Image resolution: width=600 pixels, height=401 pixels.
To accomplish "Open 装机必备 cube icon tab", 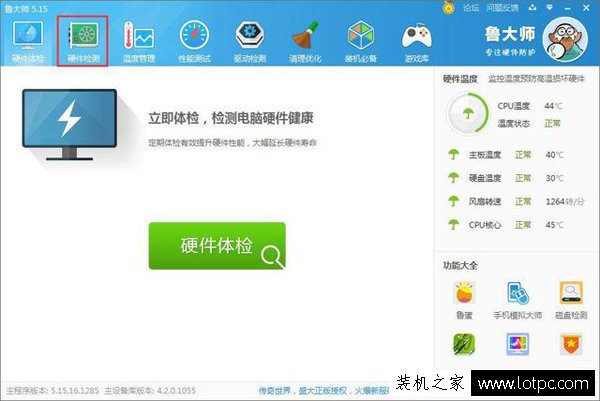I will tap(361, 41).
